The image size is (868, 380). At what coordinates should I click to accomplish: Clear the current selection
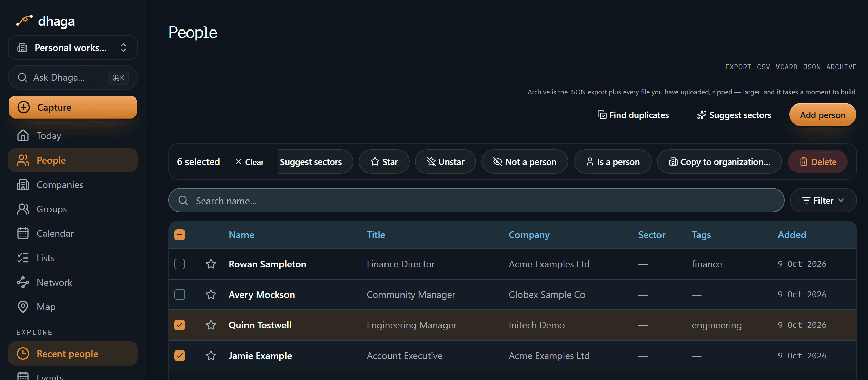tap(250, 162)
